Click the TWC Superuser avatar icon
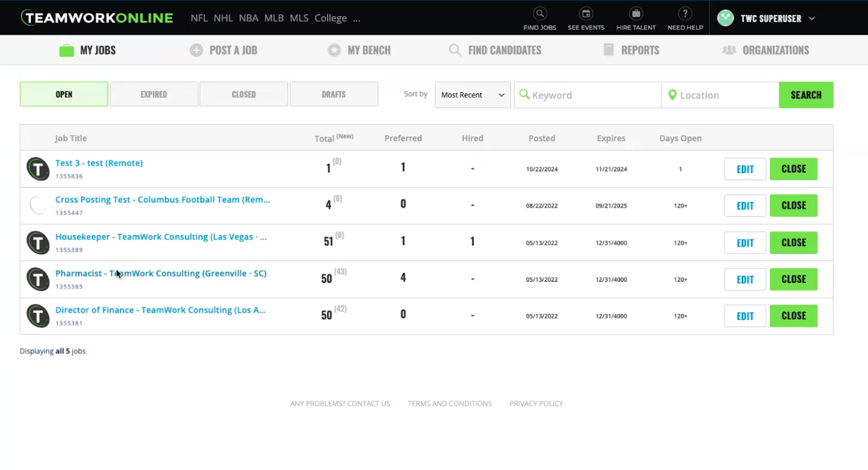Viewport: 868px width, 470px height. point(725,18)
